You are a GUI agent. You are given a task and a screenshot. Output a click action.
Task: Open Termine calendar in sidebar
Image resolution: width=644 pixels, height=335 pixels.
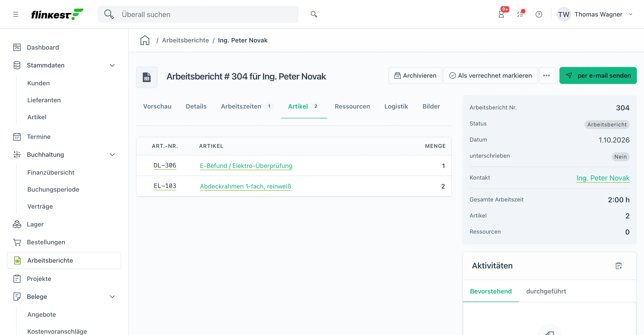pyautogui.click(x=38, y=136)
